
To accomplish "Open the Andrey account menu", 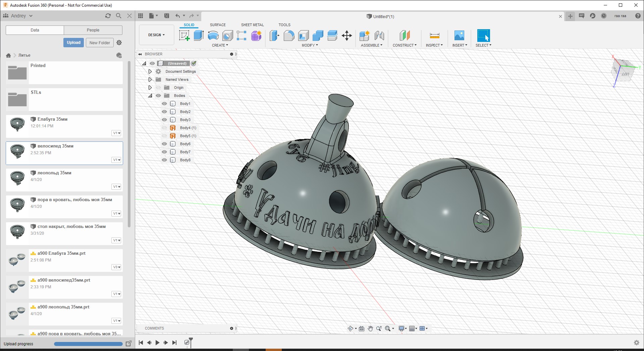I will click(18, 16).
